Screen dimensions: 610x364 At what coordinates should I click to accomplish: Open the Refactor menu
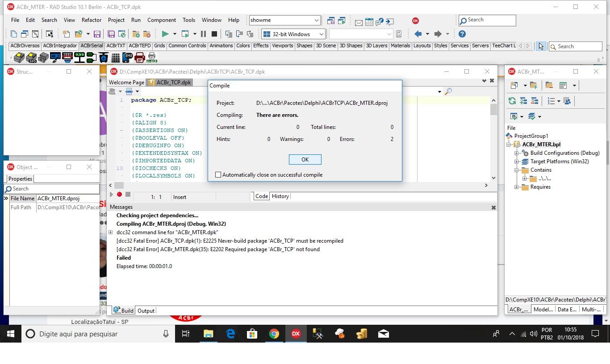click(92, 20)
